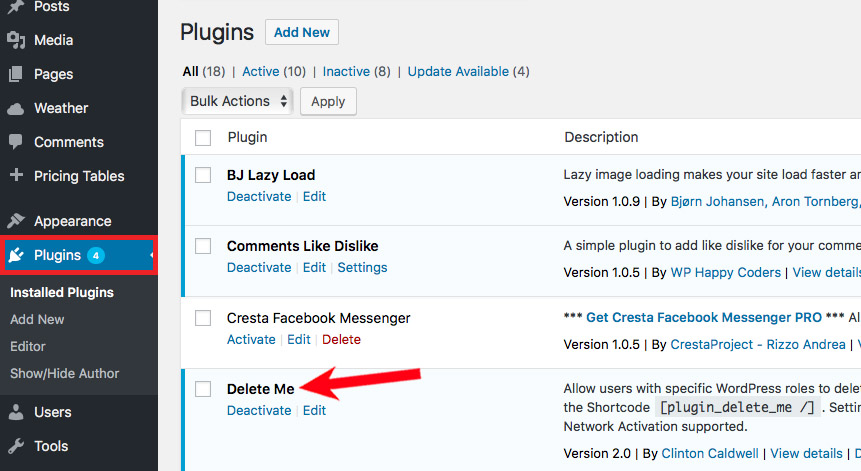861x471 pixels.
Task: Click the Posts pushpin icon in sidebar
Action: click(x=16, y=6)
